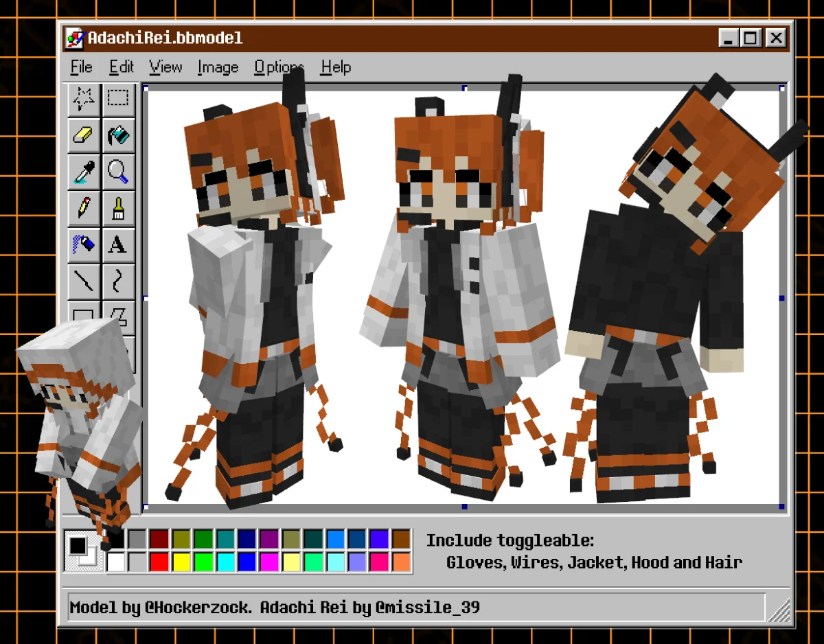Select the Brush tool

118,207
